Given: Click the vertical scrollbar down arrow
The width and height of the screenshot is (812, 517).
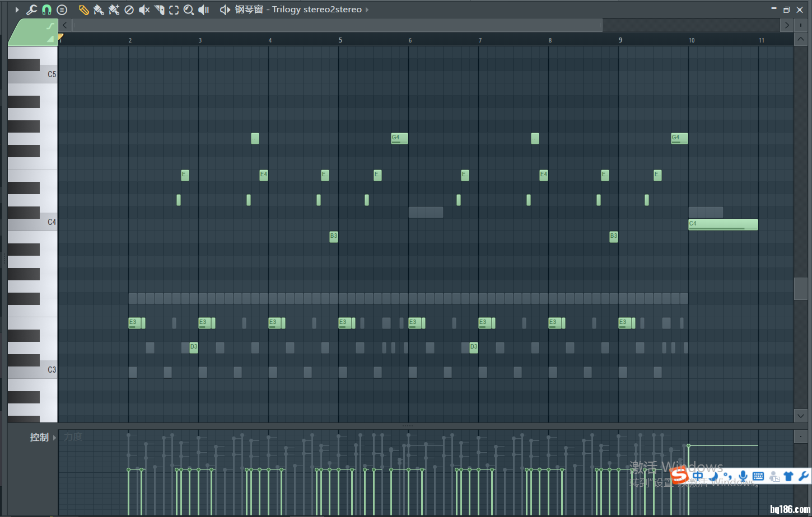Looking at the screenshot, I should click(801, 415).
